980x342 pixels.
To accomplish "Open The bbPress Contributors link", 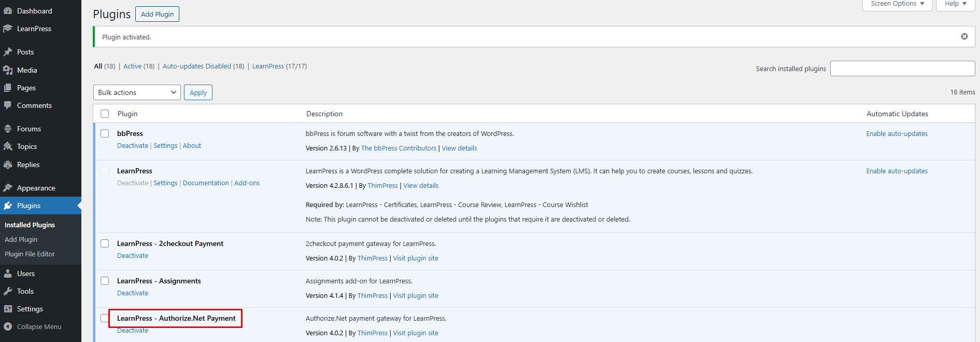I will coord(399,148).
